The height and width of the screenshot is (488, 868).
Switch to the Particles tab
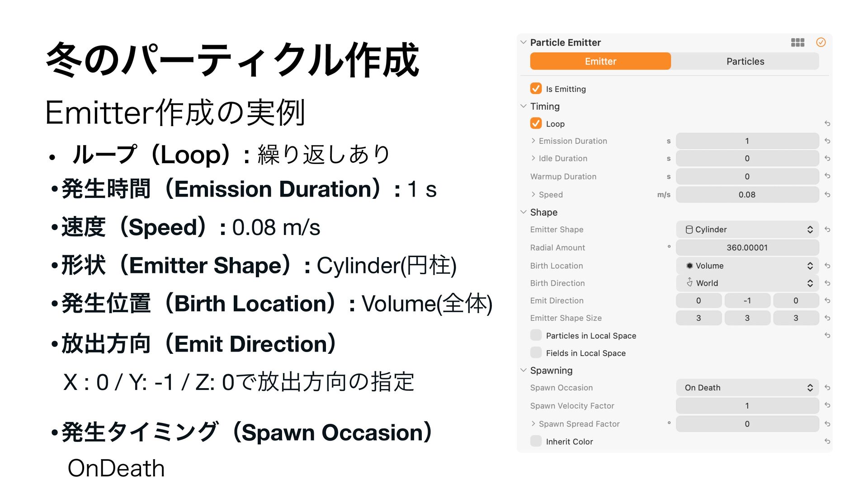tap(745, 61)
